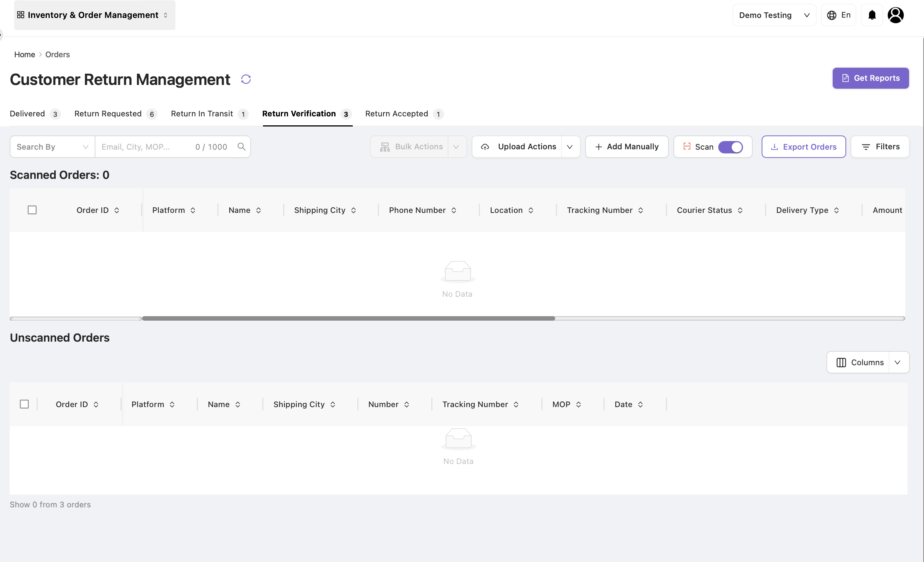Open the En language selector

coord(838,15)
